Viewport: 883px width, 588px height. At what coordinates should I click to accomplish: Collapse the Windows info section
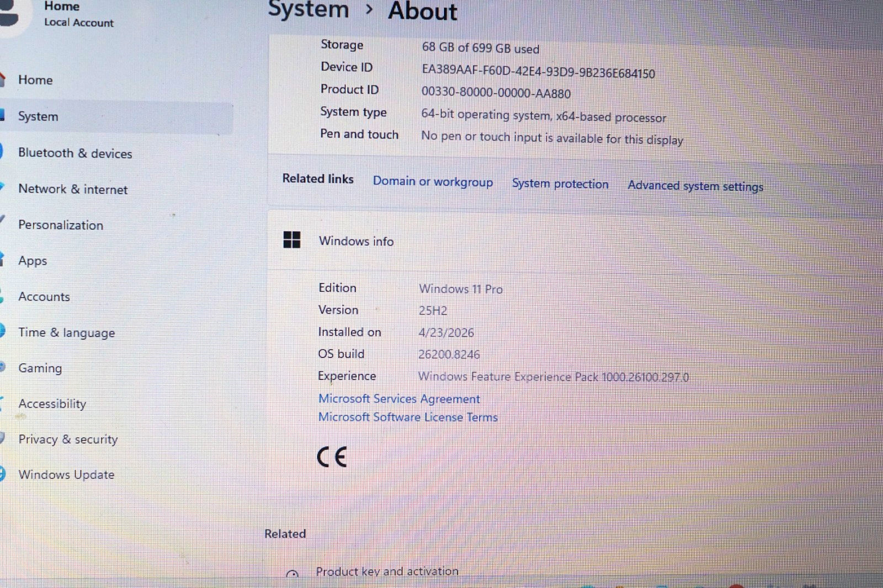pyautogui.click(x=574, y=240)
